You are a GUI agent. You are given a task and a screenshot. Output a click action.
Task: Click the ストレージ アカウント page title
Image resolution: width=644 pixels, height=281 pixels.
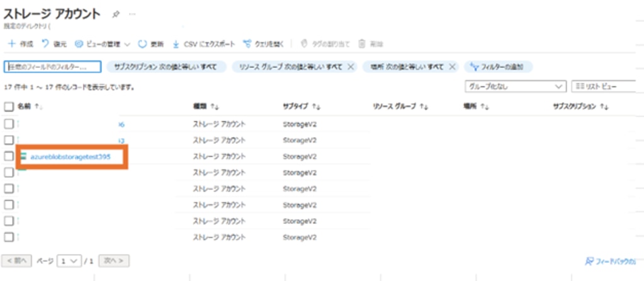[x=52, y=14]
